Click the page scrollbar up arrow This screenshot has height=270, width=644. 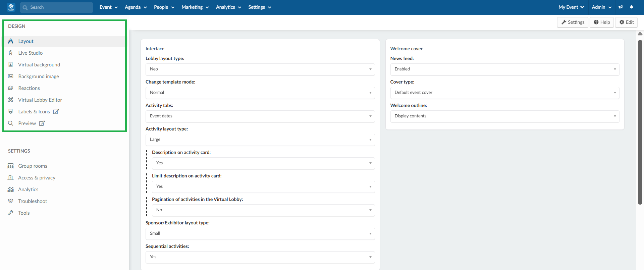pos(640,34)
